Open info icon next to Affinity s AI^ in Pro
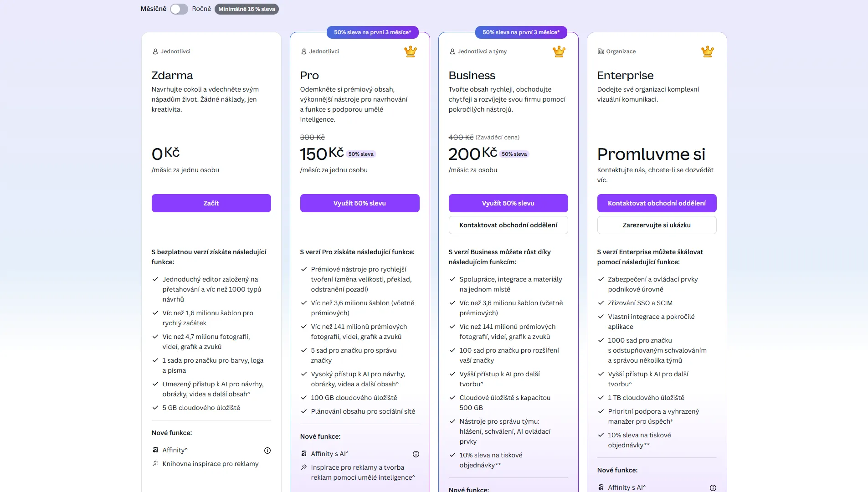The height and width of the screenshot is (492, 868). [x=416, y=454]
